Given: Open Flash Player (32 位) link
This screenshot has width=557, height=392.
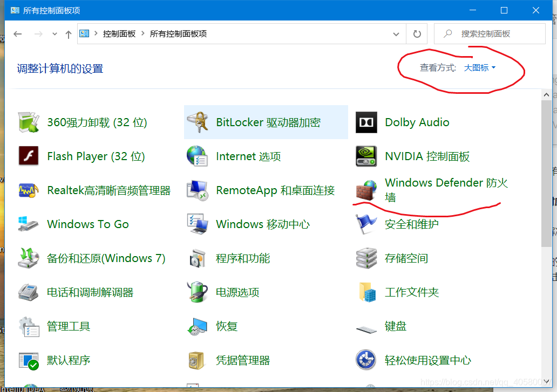Looking at the screenshot, I should pos(96,156).
